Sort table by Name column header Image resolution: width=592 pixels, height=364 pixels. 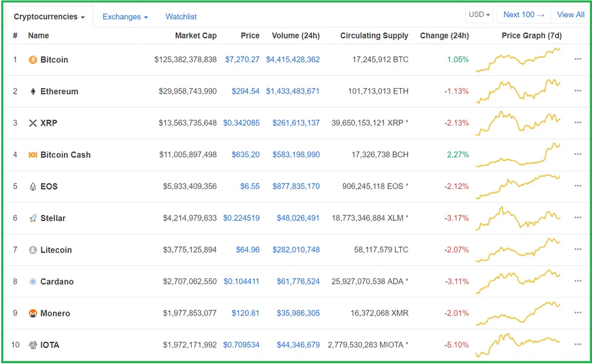[x=38, y=36]
